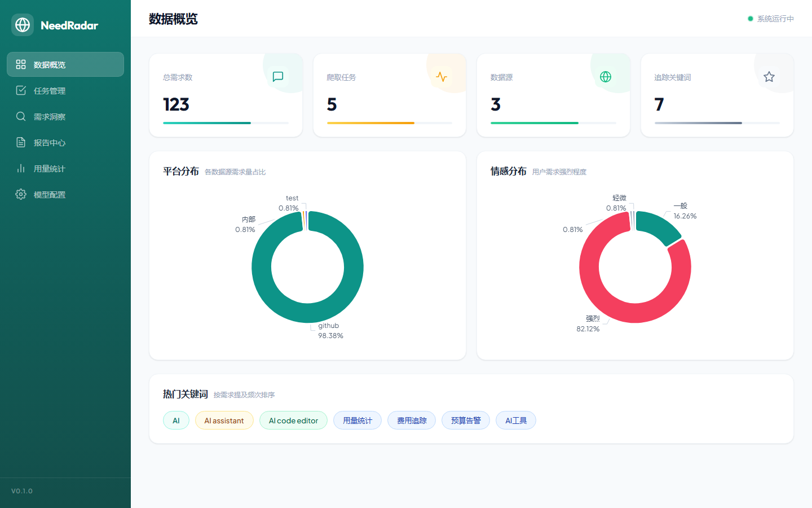812x508 pixels.
Task: Click the 内部 0.81% chart label
Action: 245,225
